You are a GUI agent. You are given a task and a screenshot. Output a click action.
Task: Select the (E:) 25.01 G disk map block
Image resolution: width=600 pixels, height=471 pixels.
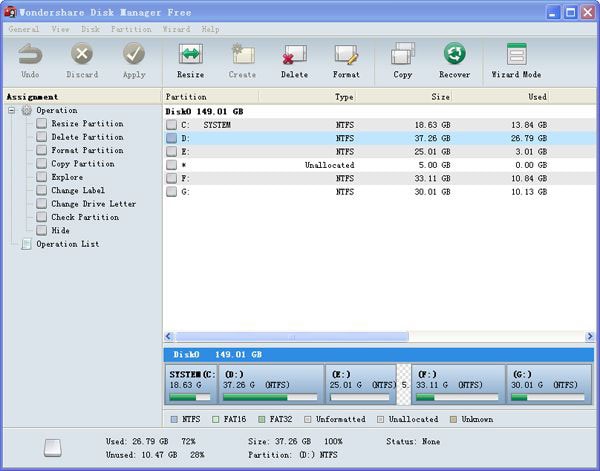pyautogui.click(x=361, y=384)
